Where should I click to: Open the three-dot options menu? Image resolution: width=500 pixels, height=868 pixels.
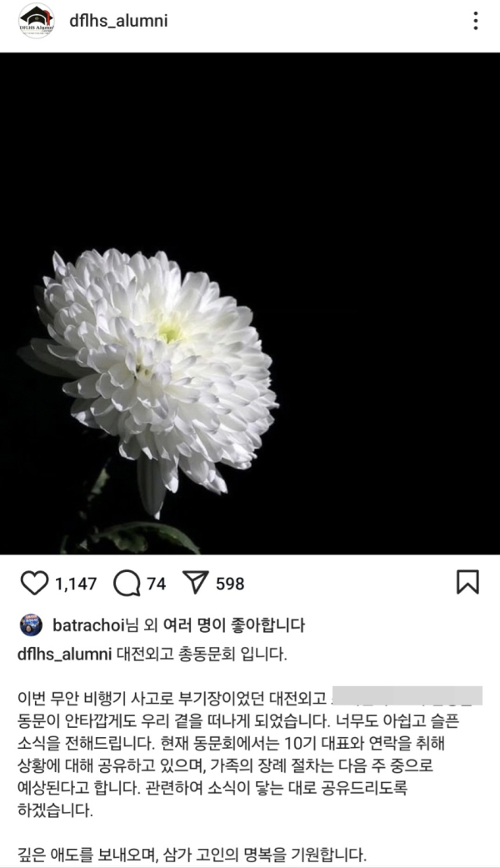pyautogui.click(x=476, y=21)
